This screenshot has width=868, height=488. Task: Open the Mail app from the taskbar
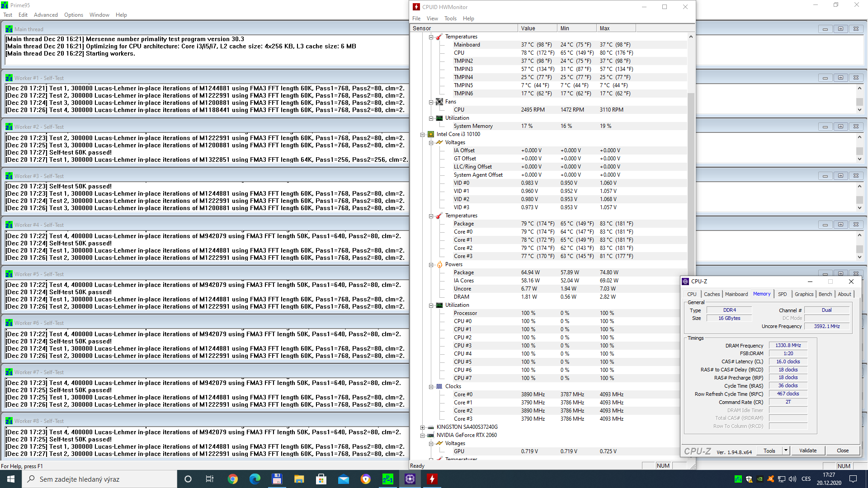344,479
